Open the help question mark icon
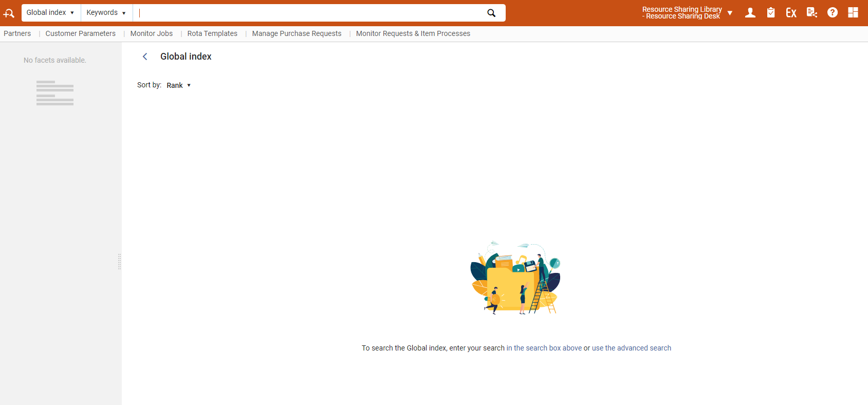 click(x=833, y=13)
